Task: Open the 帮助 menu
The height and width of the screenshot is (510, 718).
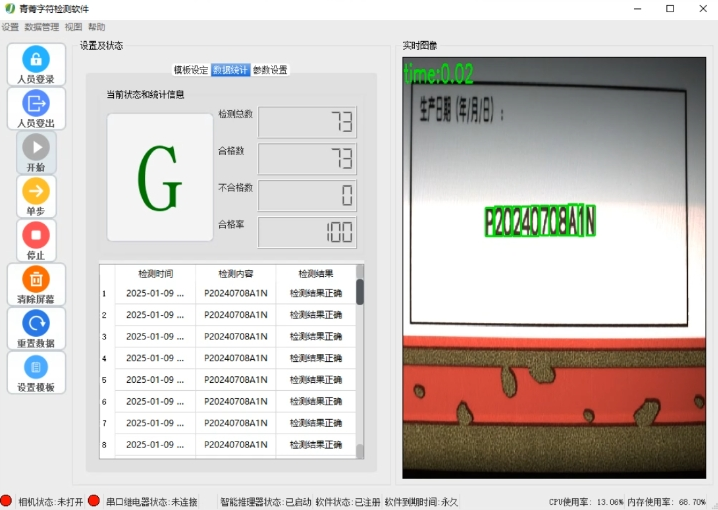Action: pos(96,27)
